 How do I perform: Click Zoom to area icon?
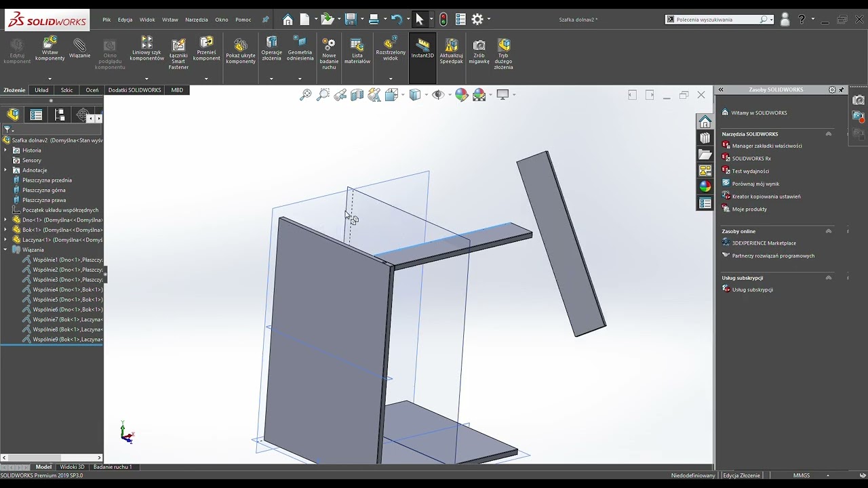pos(323,95)
